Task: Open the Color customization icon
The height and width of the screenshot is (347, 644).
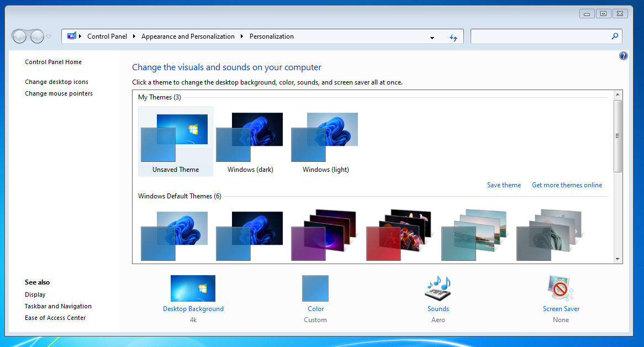Action: pos(315,288)
